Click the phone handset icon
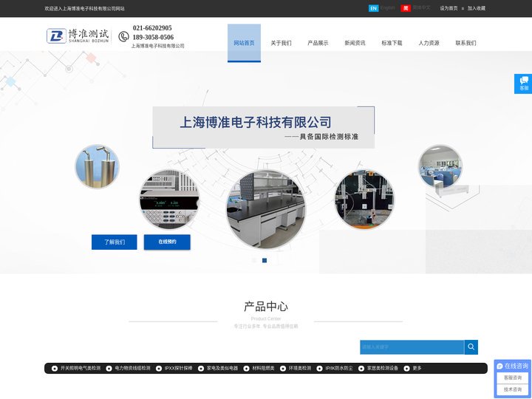Image resolution: width=532 pixels, height=399 pixels. click(124, 36)
